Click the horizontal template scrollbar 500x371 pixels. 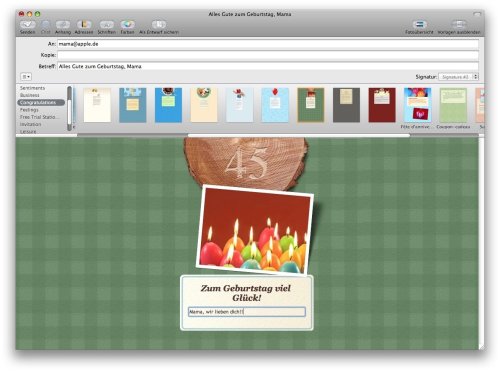coord(299,135)
